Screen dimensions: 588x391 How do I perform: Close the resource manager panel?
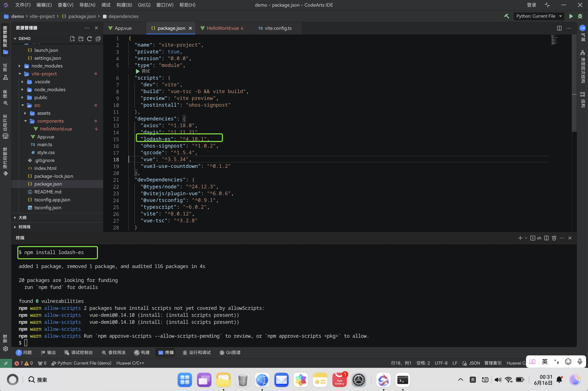(x=96, y=28)
